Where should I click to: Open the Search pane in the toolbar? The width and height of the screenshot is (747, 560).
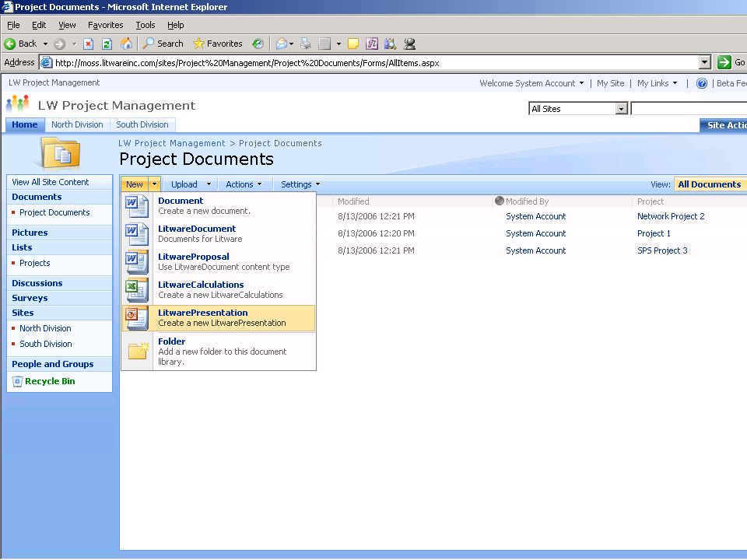click(x=163, y=44)
